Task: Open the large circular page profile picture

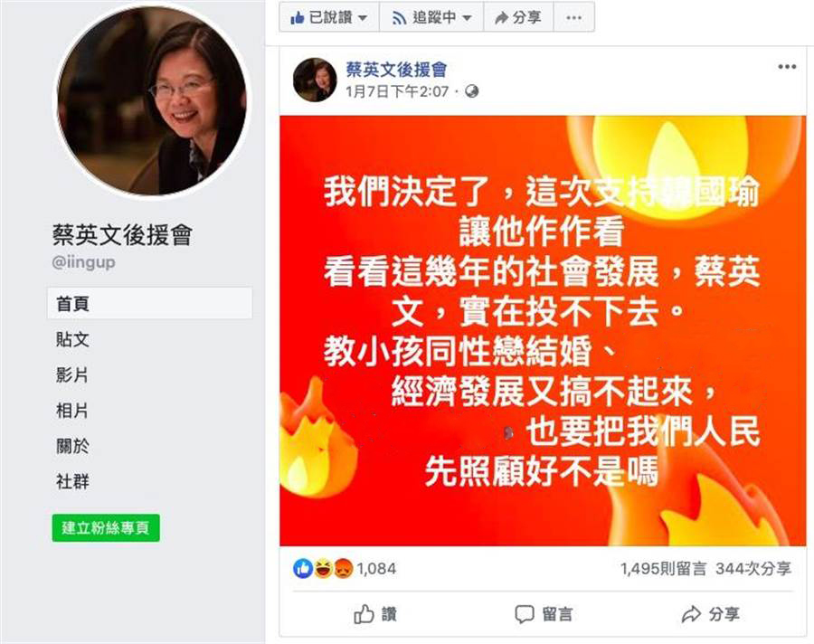Action: (x=152, y=99)
